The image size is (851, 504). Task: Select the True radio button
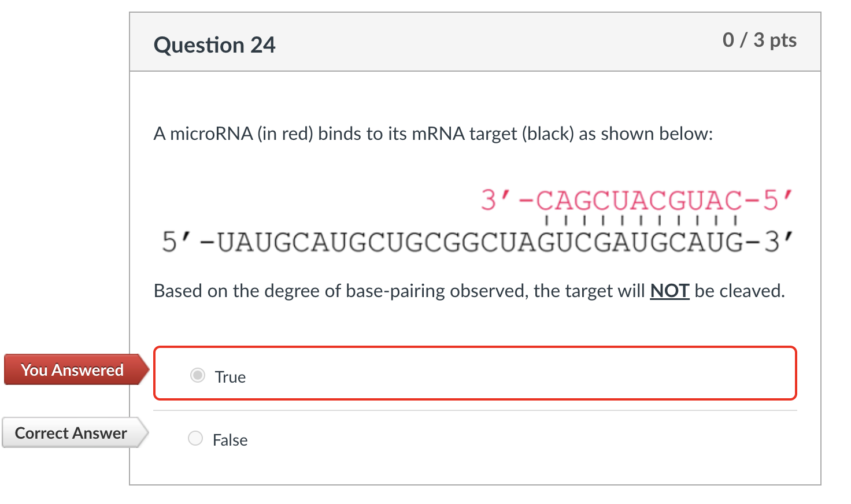197,375
